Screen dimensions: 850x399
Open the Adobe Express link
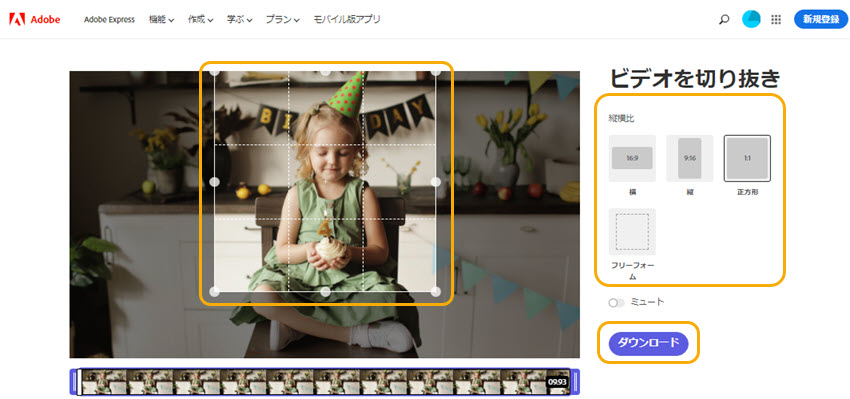[x=110, y=20]
